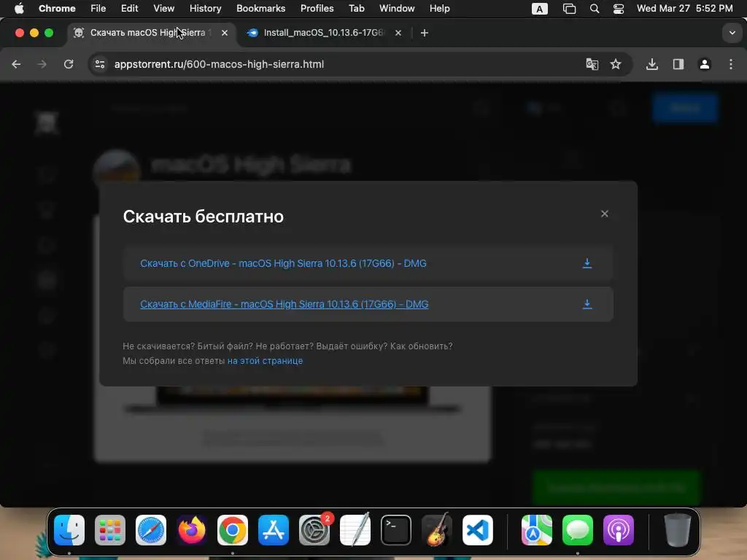Open the Tab menu

tap(356, 8)
